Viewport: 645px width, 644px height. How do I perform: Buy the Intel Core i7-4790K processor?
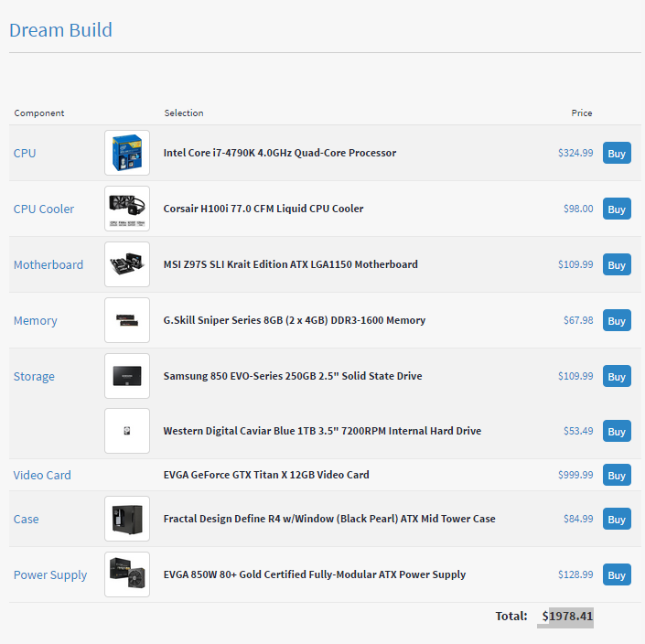click(617, 153)
